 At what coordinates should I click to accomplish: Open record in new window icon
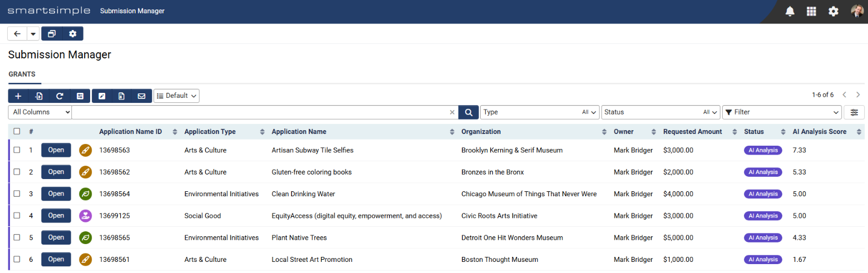52,34
